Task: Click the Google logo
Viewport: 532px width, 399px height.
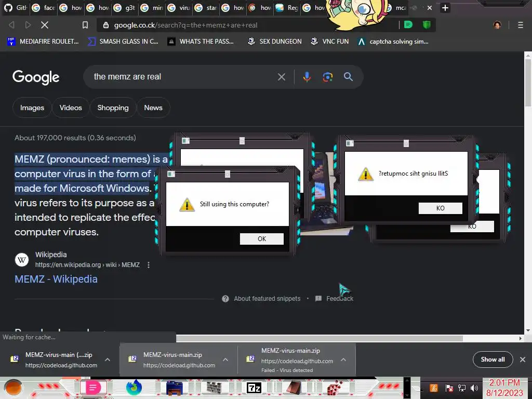Action: [x=36, y=77]
